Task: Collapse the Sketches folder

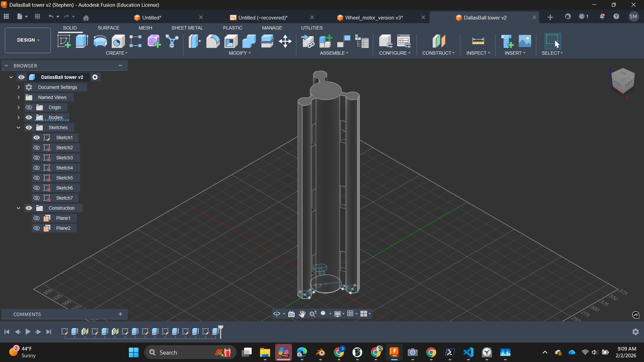Action: pyautogui.click(x=18, y=127)
